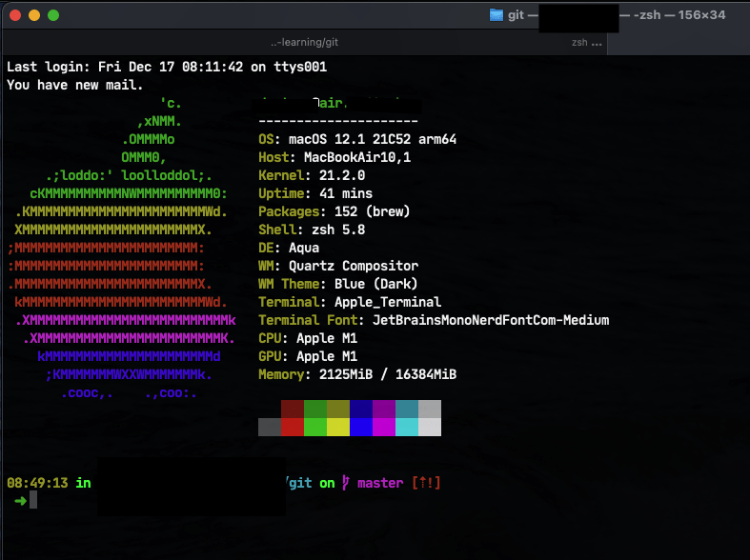
Task: Switch to the zsh tab
Action: point(579,43)
